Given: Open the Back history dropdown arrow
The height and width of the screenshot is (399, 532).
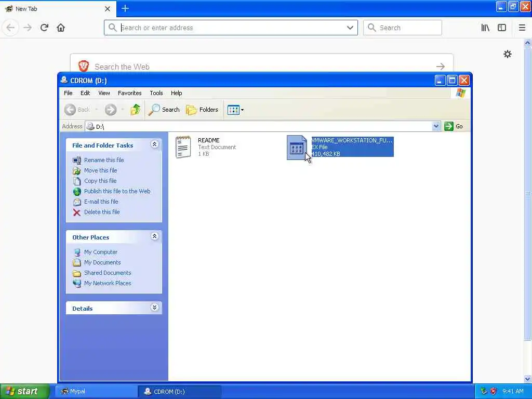Looking at the screenshot, I should coord(96,110).
